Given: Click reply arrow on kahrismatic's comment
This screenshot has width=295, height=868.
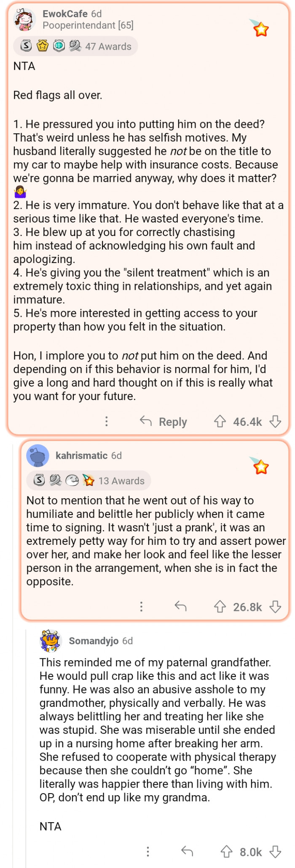Looking at the screenshot, I should click(x=180, y=606).
